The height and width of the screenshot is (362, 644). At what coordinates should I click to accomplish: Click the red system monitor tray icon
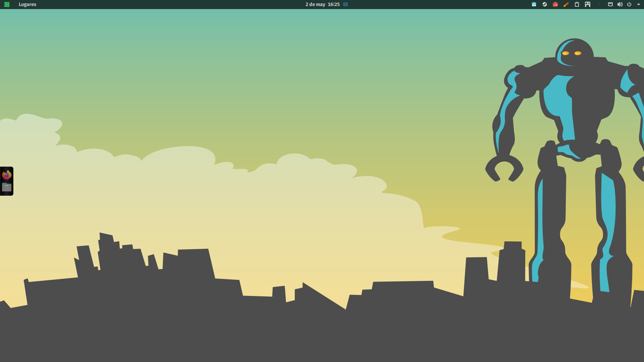click(555, 5)
